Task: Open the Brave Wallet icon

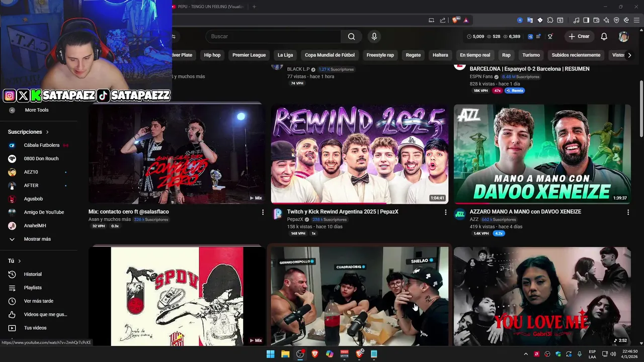Action: pyautogui.click(x=596, y=20)
